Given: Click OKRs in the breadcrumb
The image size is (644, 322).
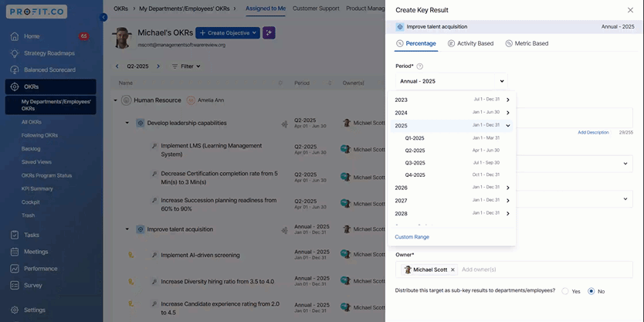Looking at the screenshot, I should pos(120,8).
